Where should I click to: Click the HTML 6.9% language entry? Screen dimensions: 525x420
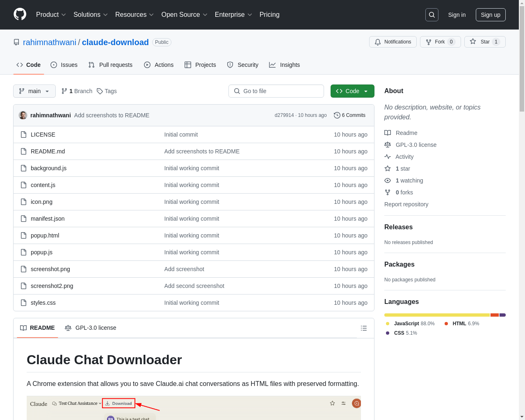(462, 324)
